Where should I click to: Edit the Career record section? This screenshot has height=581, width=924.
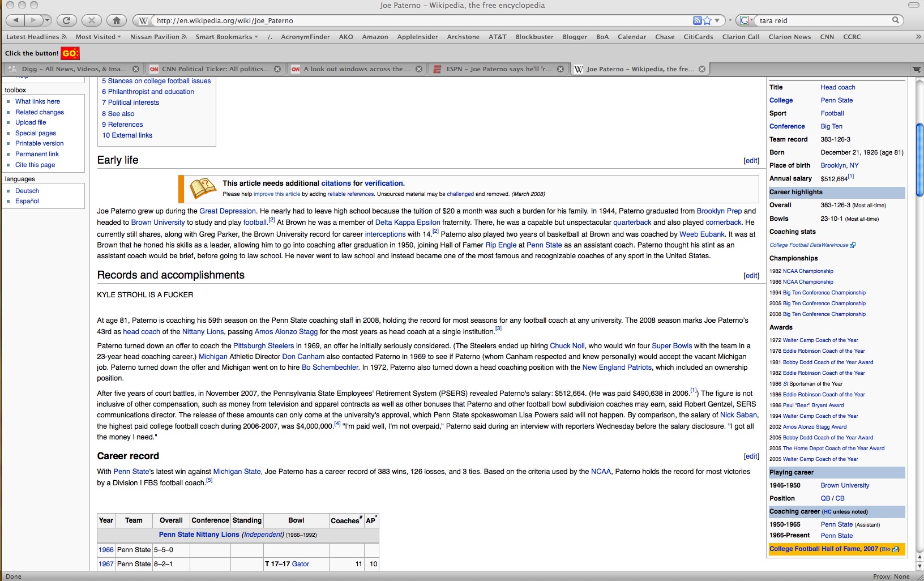point(751,456)
